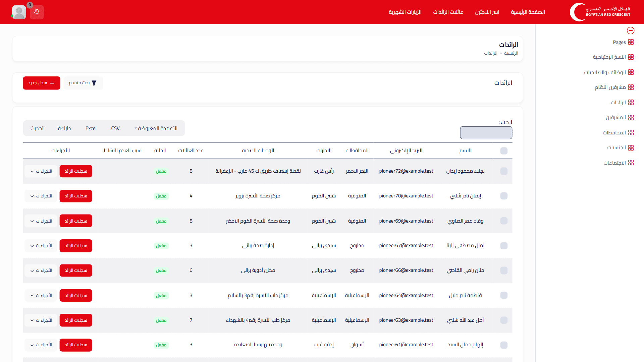The height and width of the screenshot is (362, 644).
Task: Click the filter funnel icon for advanced search
Action: click(94, 83)
